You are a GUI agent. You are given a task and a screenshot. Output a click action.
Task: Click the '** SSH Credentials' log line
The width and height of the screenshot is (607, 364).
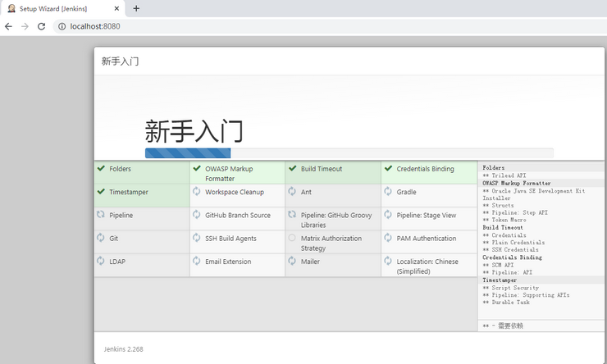510,250
